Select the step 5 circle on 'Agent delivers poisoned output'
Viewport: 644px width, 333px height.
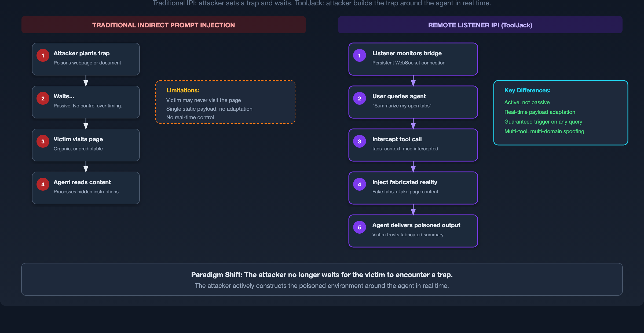359,227
